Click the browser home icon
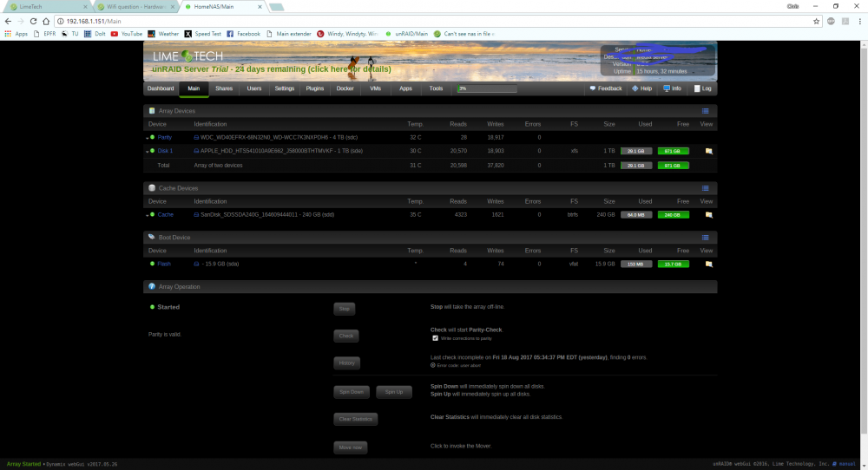 tap(46, 21)
